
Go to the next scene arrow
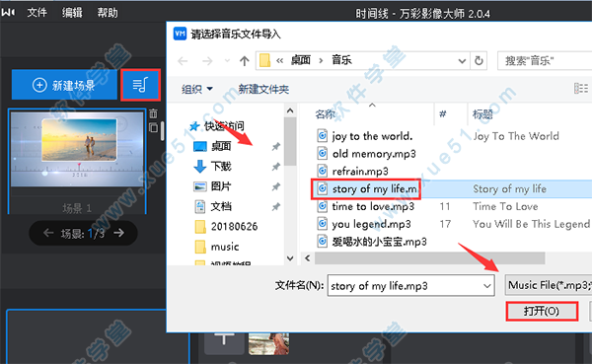119,233
